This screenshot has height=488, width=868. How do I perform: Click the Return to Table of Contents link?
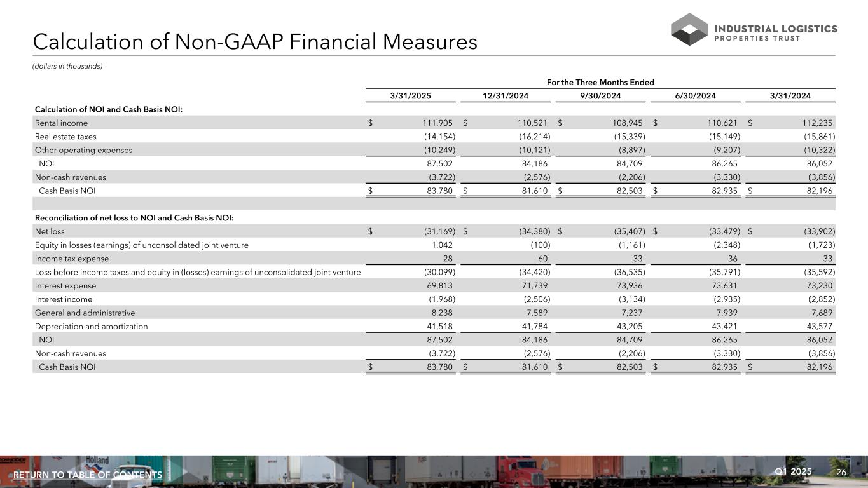[88, 475]
